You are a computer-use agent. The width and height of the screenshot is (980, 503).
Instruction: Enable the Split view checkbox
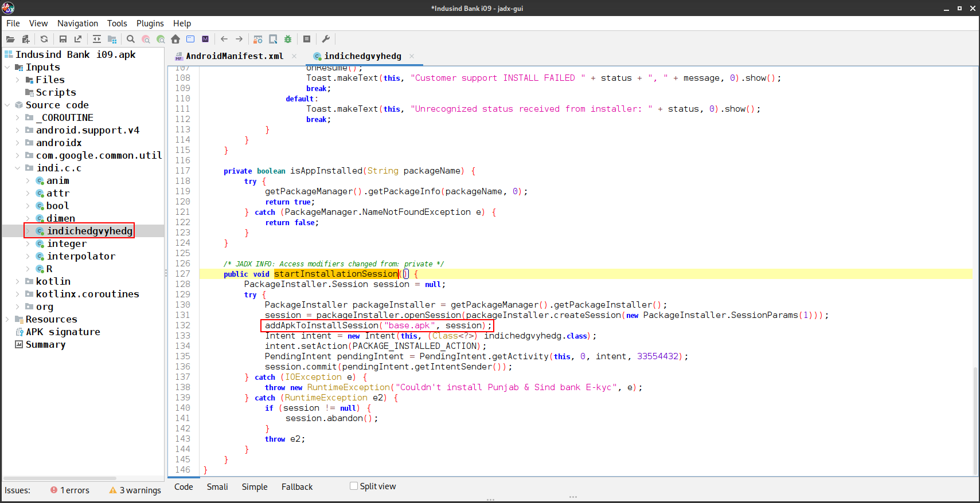coord(354,486)
